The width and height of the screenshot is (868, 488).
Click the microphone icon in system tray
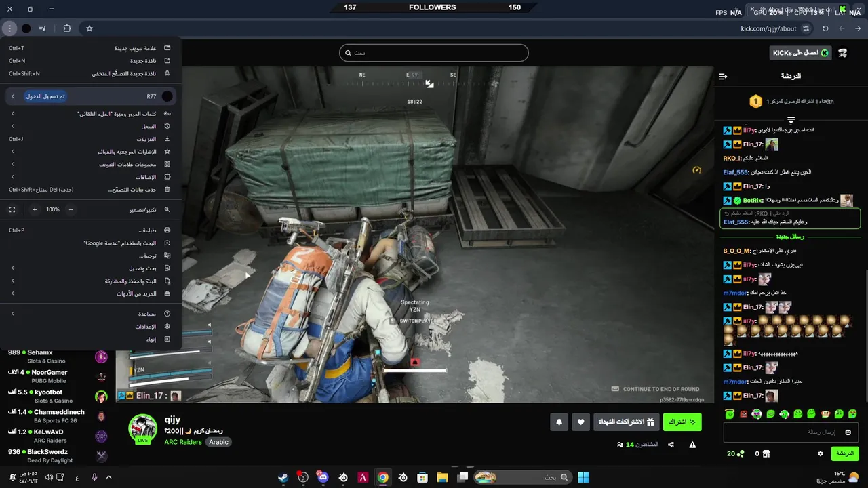coord(94,477)
